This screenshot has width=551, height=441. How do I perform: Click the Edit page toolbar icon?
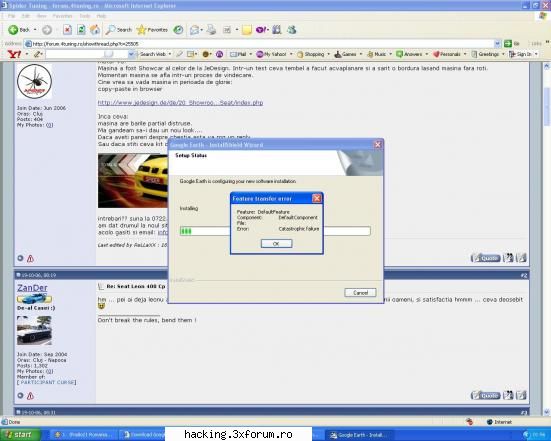[x=227, y=30]
